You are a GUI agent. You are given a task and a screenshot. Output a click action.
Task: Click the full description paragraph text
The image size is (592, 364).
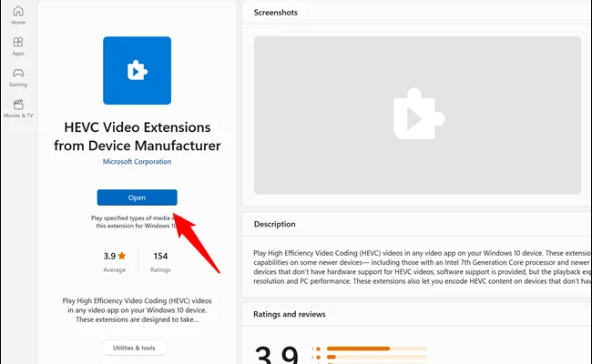tap(422, 267)
